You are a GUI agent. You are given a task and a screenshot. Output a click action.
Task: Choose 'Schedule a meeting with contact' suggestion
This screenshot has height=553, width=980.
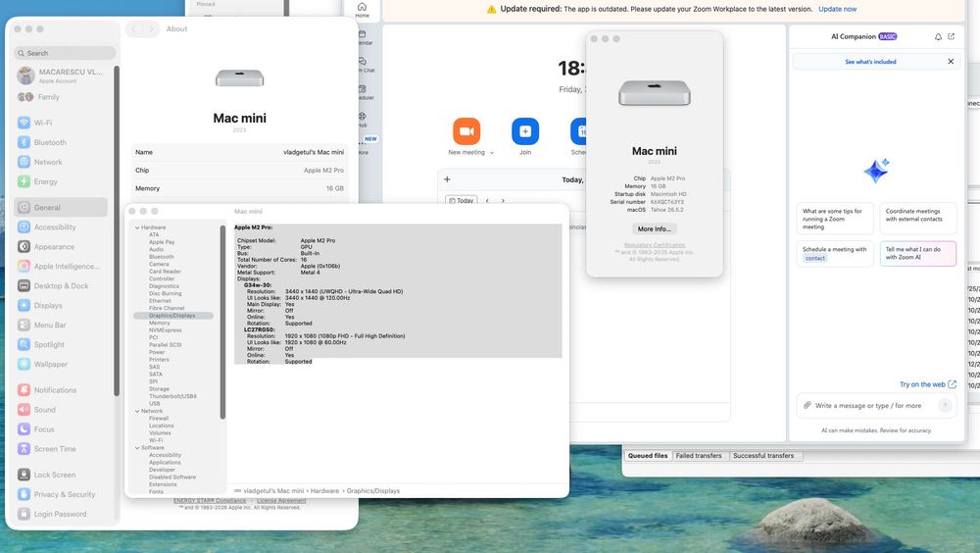[834, 253]
